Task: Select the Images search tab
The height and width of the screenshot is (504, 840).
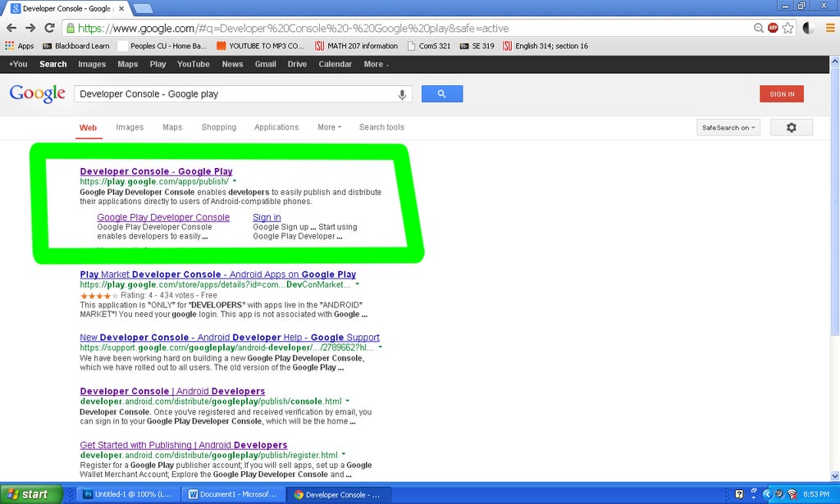Action: pyautogui.click(x=130, y=127)
